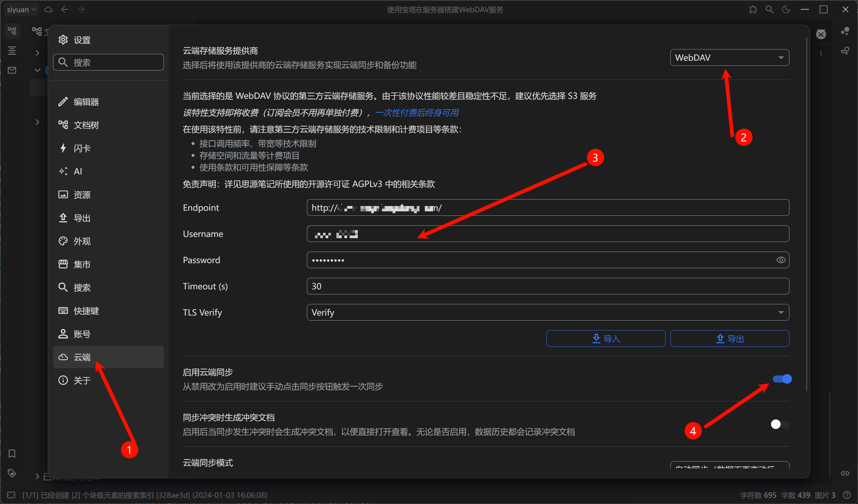858x504 pixels.
Task: Go forward with the right arrow icon
Action: (x=81, y=10)
